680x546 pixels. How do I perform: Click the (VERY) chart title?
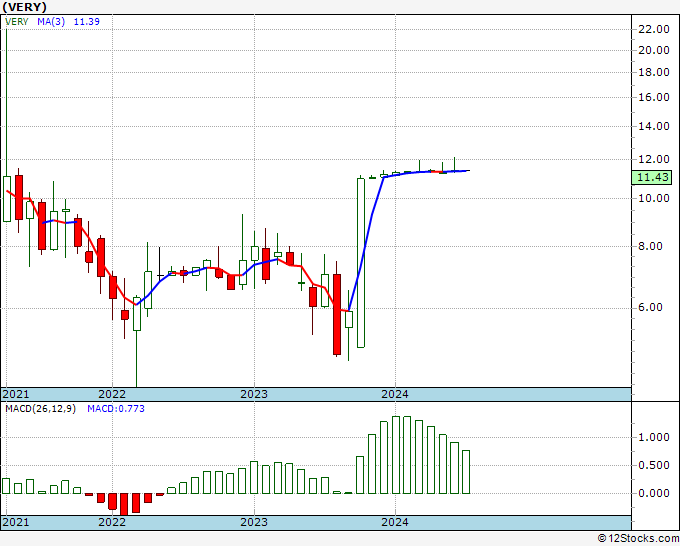click(24, 7)
